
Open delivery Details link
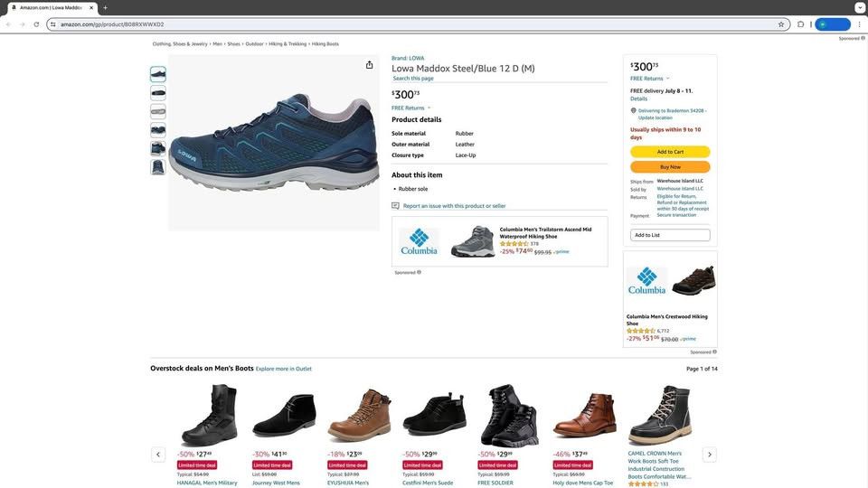638,99
